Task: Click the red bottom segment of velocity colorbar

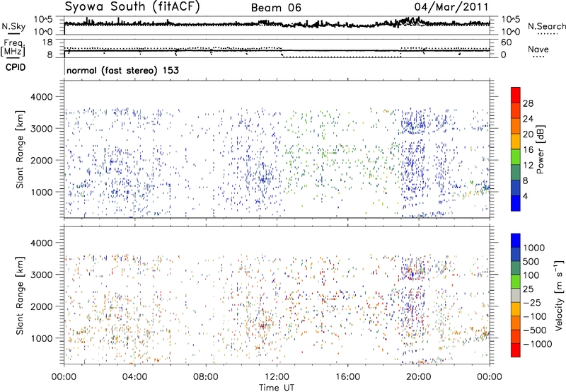Action: point(516,350)
